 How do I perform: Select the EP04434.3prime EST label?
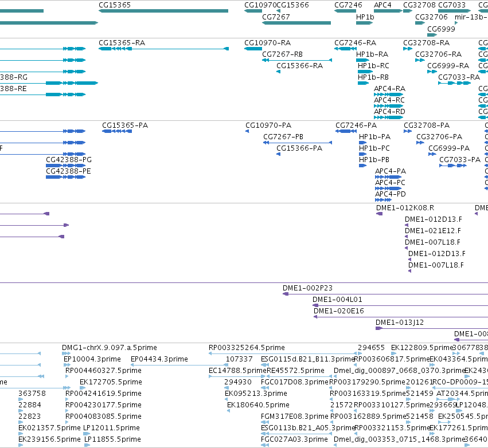tap(159, 359)
